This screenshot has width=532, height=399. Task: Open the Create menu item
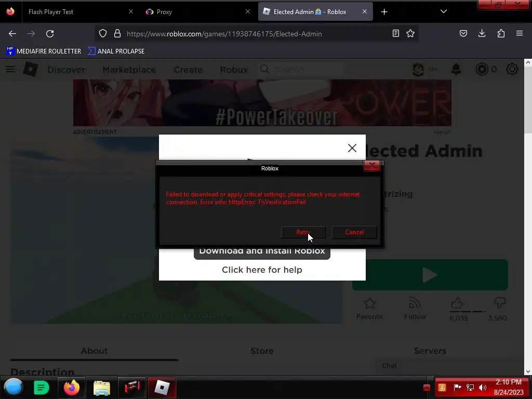(x=188, y=70)
